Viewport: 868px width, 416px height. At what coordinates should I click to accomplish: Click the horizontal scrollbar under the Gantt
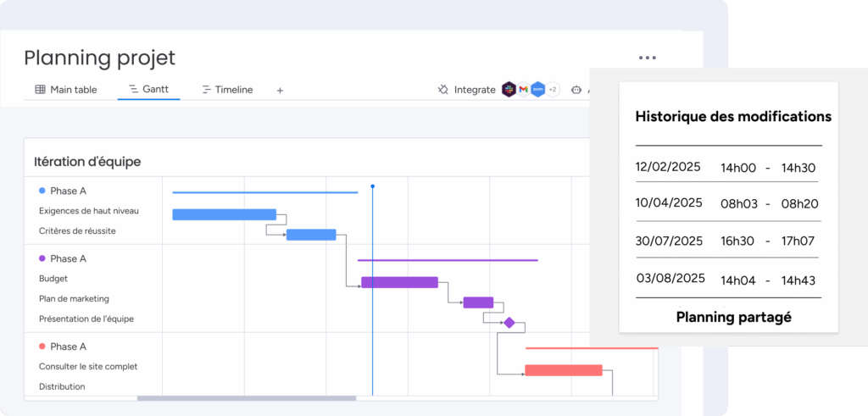point(247,398)
